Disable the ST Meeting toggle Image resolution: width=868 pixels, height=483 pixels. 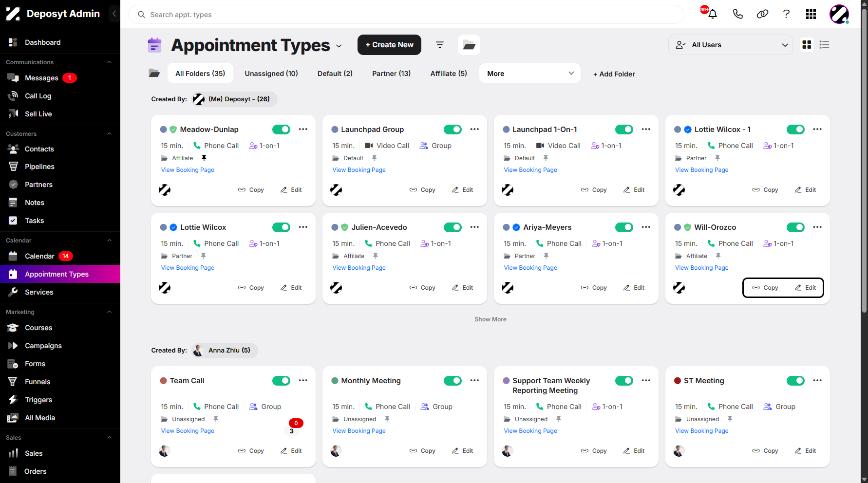795,381
